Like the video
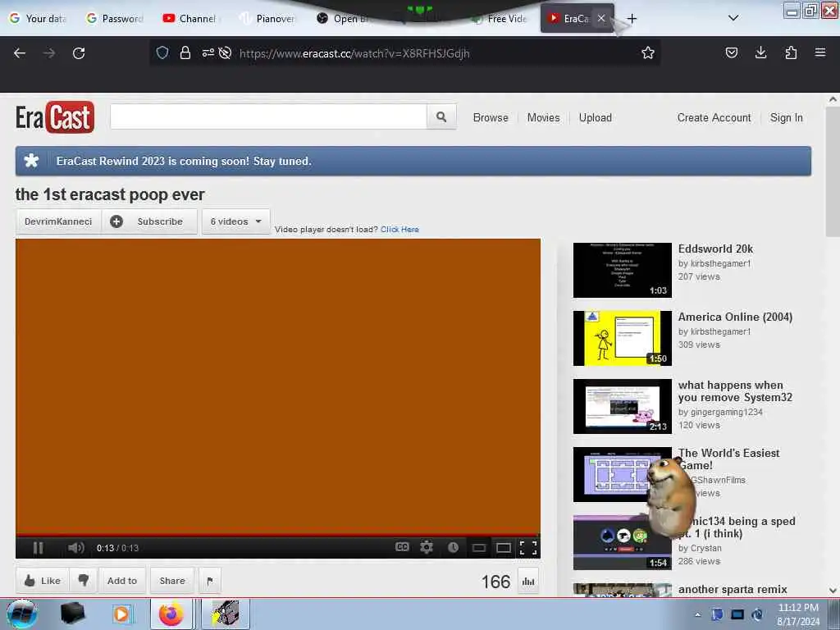This screenshot has width=840, height=630. click(43, 581)
